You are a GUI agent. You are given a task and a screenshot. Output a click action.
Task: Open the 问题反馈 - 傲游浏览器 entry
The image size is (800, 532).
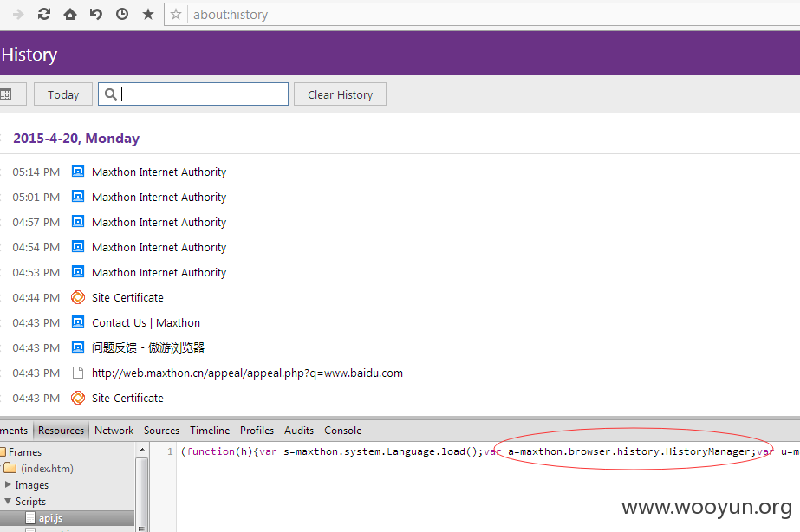(148, 347)
